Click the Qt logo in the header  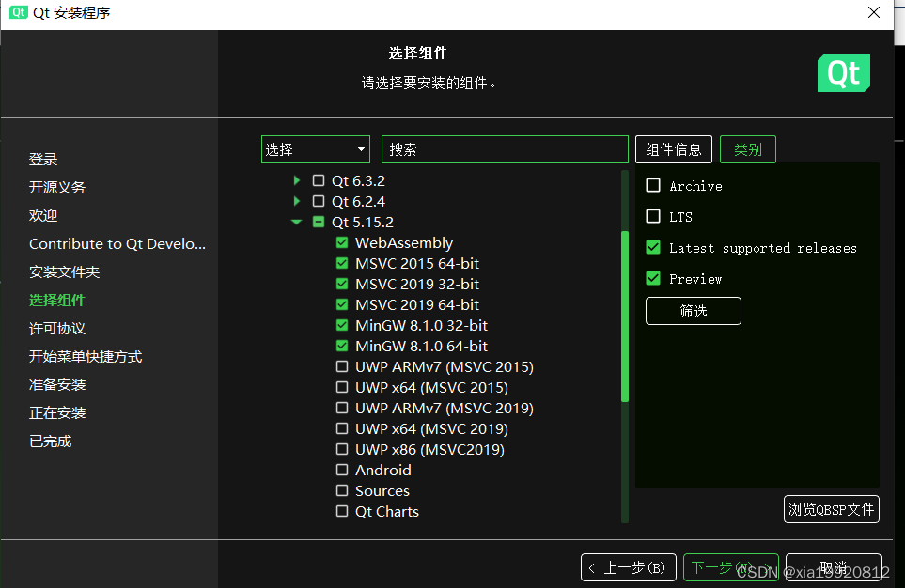pyautogui.click(x=843, y=73)
